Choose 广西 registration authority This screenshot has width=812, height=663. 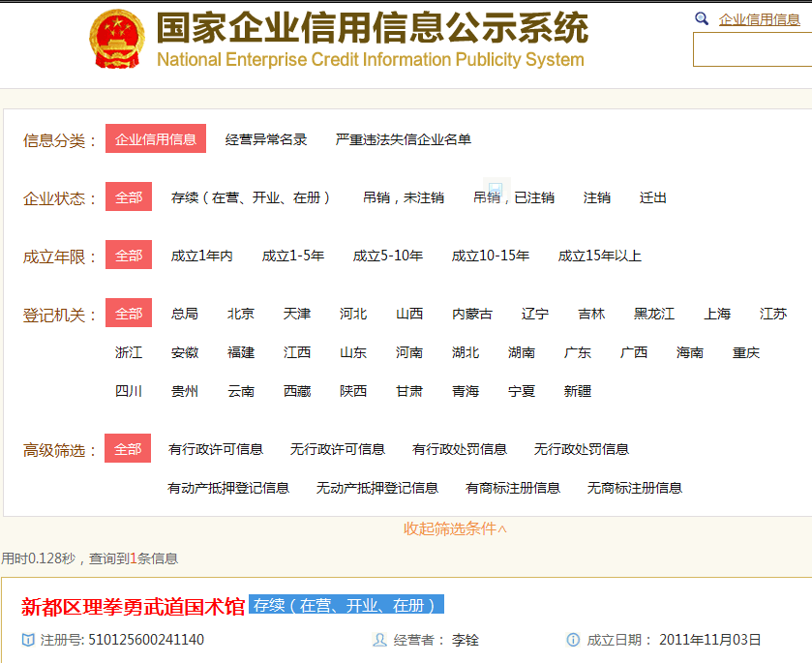tap(634, 352)
